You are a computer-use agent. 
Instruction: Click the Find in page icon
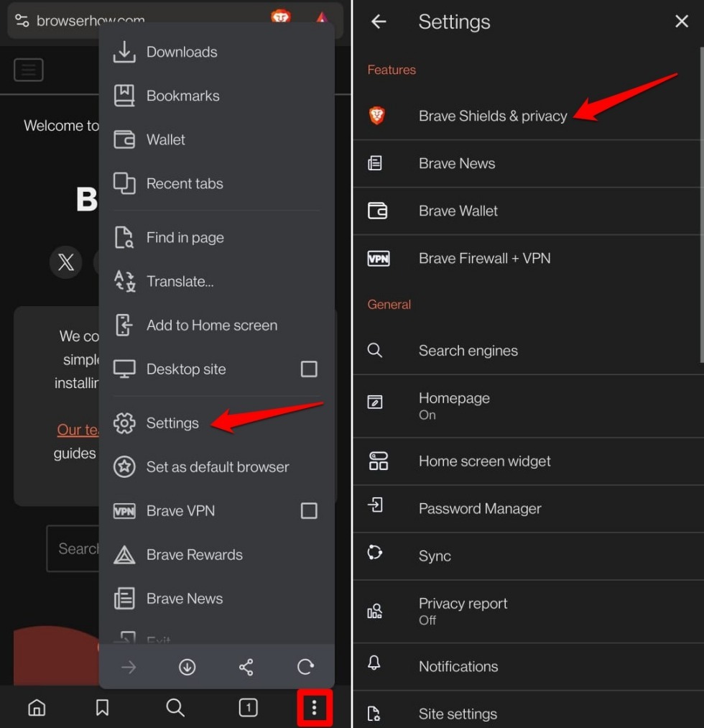pyautogui.click(x=124, y=238)
